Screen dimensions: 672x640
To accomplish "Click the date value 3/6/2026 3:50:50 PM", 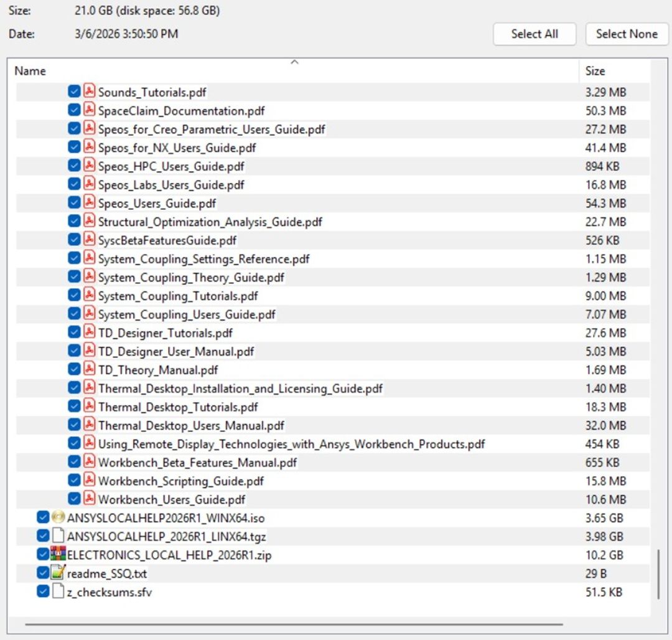I will [126, 34].
